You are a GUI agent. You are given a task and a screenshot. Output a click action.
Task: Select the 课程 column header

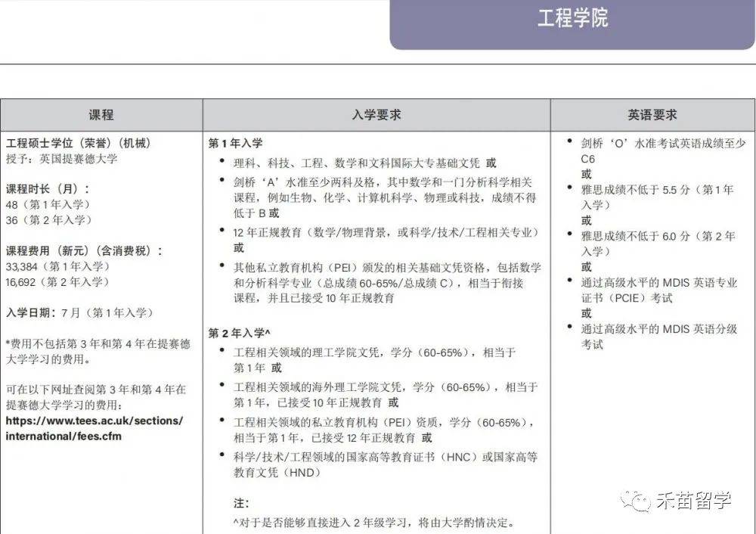[101, 115]
